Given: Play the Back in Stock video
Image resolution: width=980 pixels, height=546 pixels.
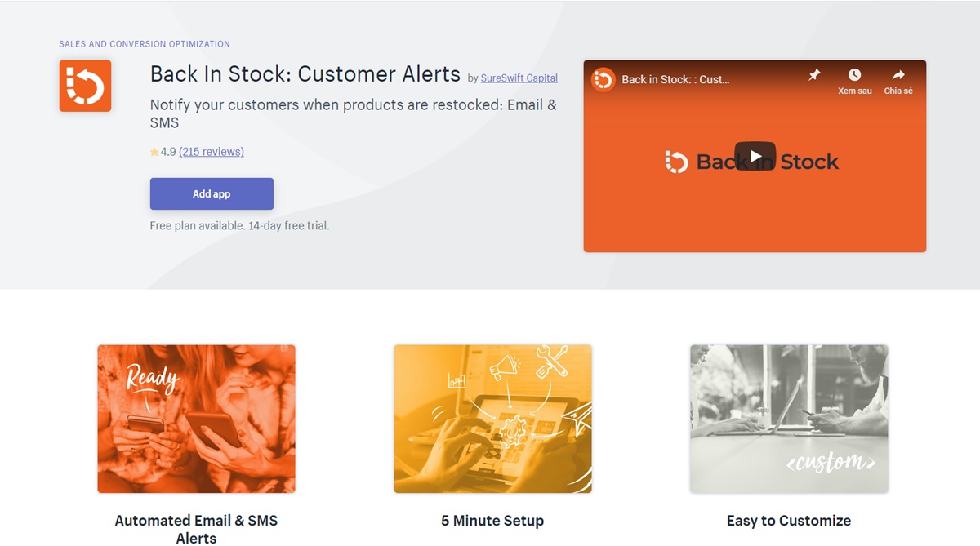Looking at the screenshot, I should pos(755,156).
